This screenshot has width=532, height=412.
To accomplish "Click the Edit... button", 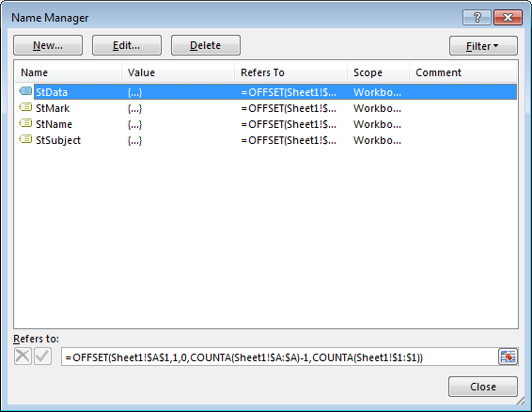I will pyautogui.click(x=127, y=45).
